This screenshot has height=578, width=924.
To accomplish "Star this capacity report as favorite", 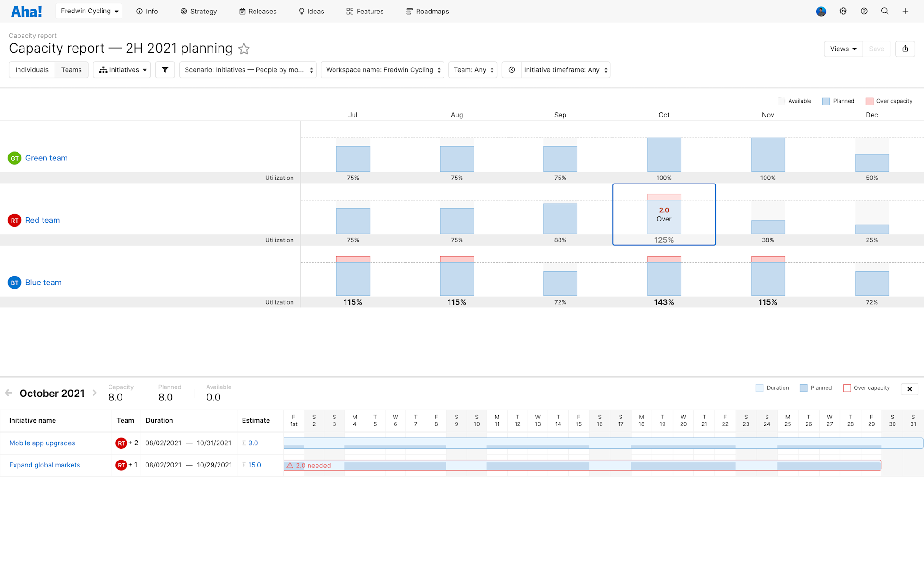I will pyautogui.click(x=244, y=49).
